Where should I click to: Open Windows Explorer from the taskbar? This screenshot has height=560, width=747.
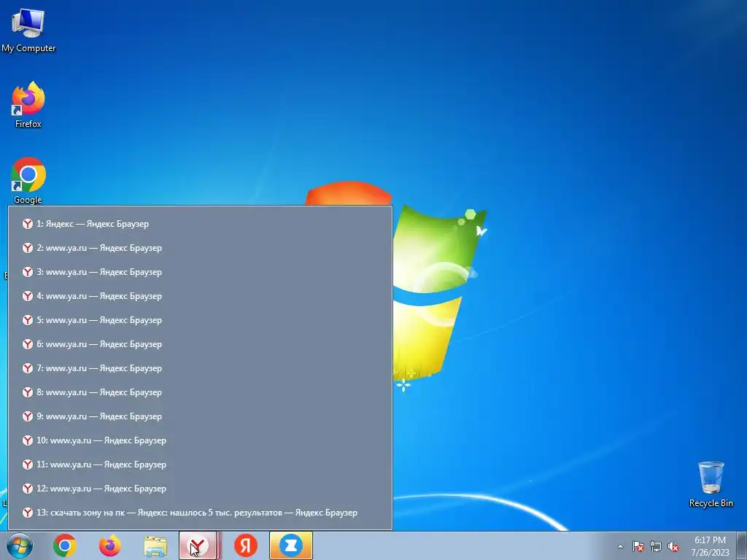click(155, 546)
